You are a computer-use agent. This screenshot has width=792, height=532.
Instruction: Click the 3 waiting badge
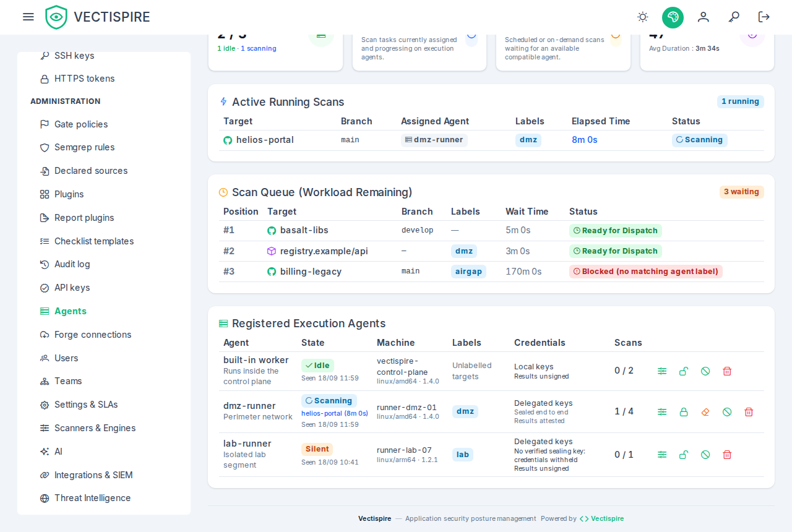point(742,192)
